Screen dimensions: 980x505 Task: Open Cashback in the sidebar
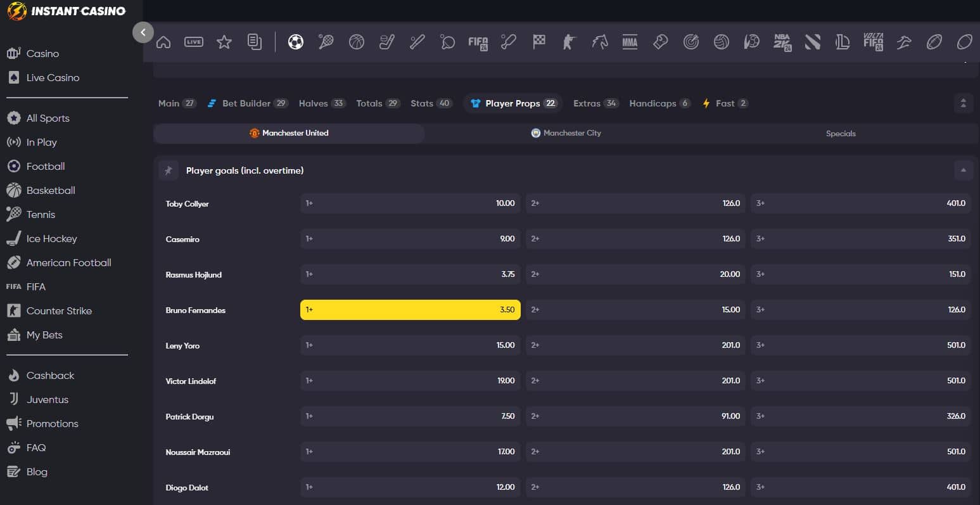tap(50, 376)
